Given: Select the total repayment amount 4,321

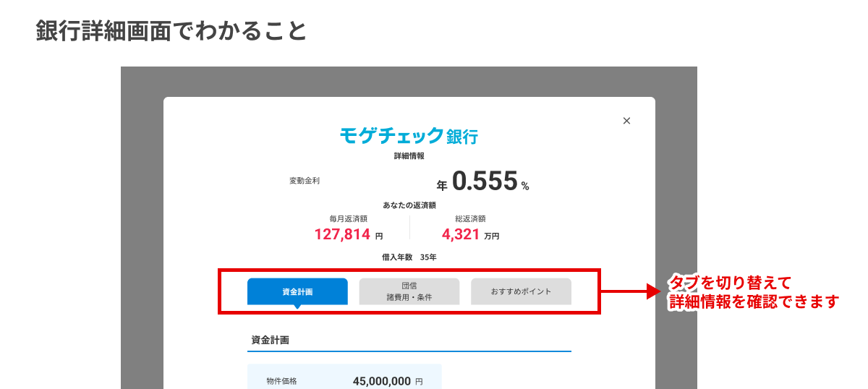Looking at the screenshot, I should pos(461,234).
